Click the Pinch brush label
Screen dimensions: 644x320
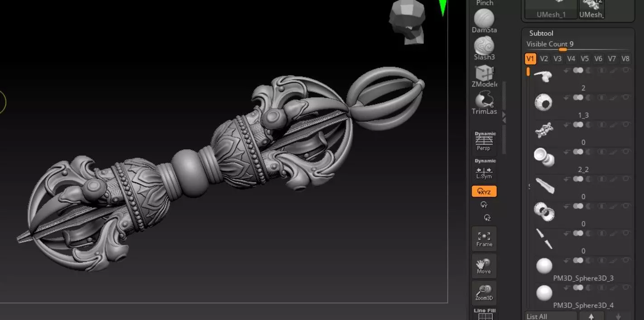pos(485,3)
